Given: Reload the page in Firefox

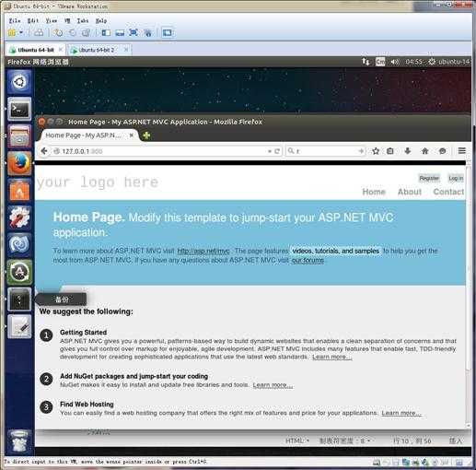Looking at the screenshot, I should coord(277,151).
